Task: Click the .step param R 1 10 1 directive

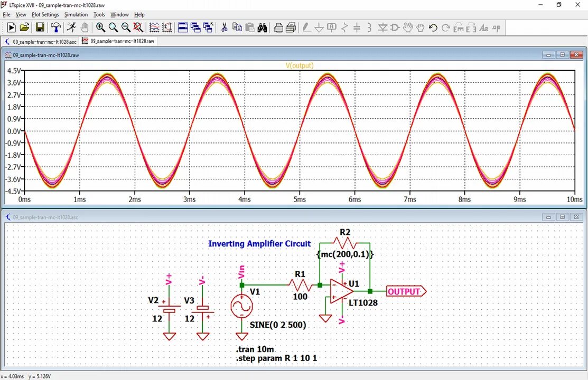Action: pyautogui.click(x=276, y=358)
